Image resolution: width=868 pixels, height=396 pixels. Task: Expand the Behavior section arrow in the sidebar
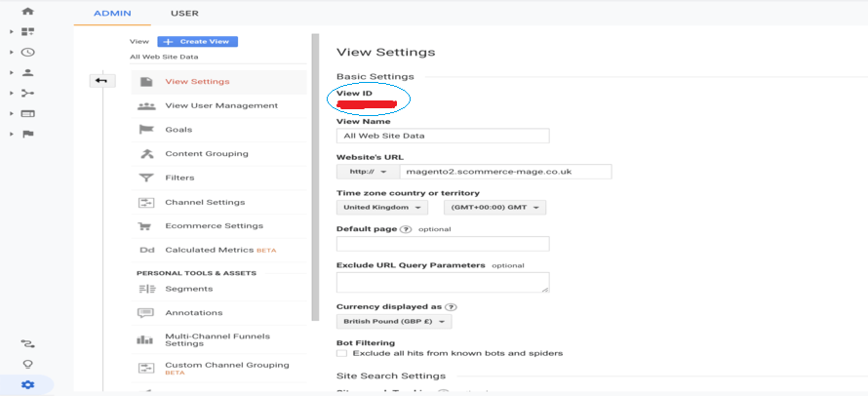[x=11, y=113]
